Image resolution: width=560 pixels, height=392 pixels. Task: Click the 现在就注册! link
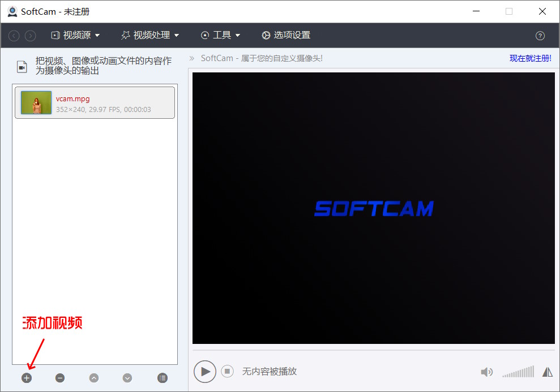[x=531, y=58]
